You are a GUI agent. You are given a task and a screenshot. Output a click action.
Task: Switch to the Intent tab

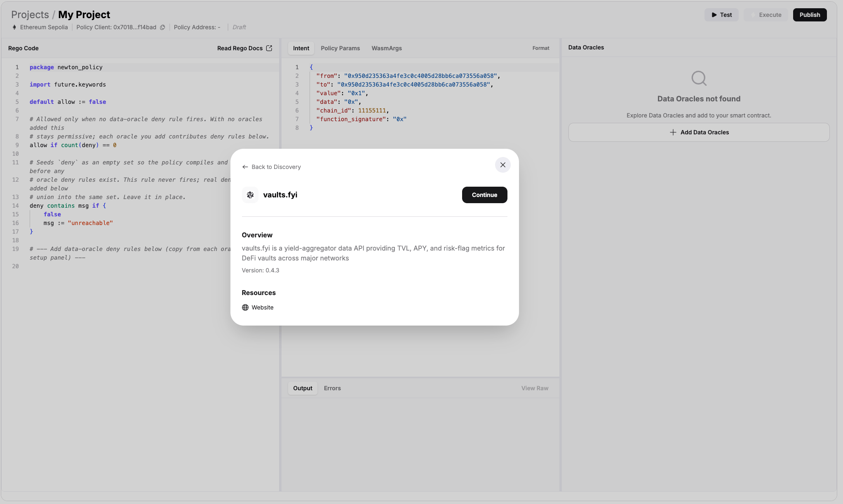tap(301, 48)
